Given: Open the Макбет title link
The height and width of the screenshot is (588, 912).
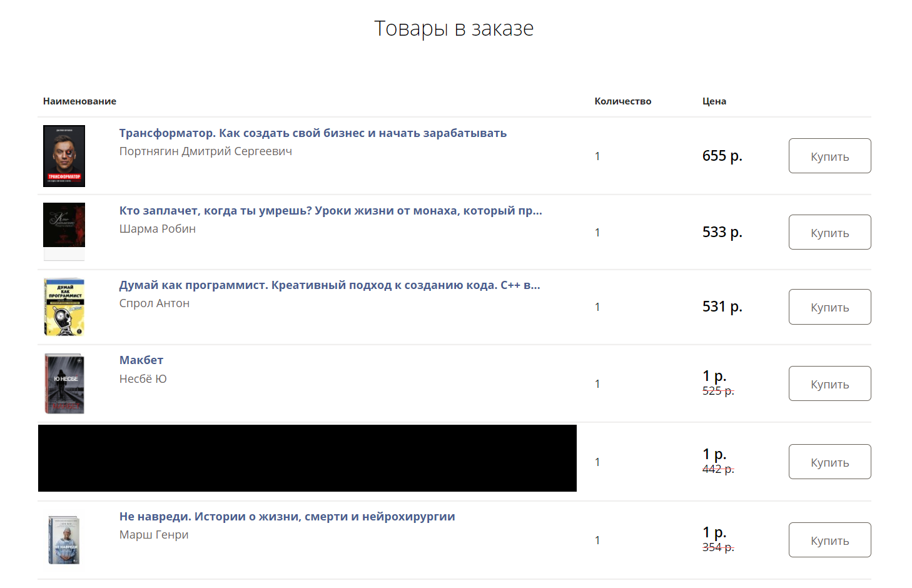Looking at the screenshot, I should [141, 360].
